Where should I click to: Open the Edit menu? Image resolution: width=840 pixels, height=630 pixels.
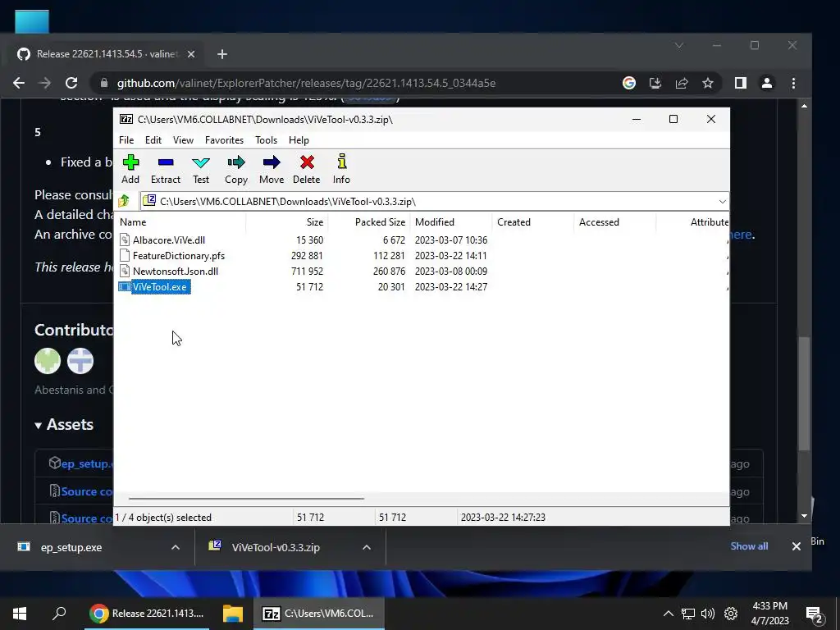click(x=153, y=139)
